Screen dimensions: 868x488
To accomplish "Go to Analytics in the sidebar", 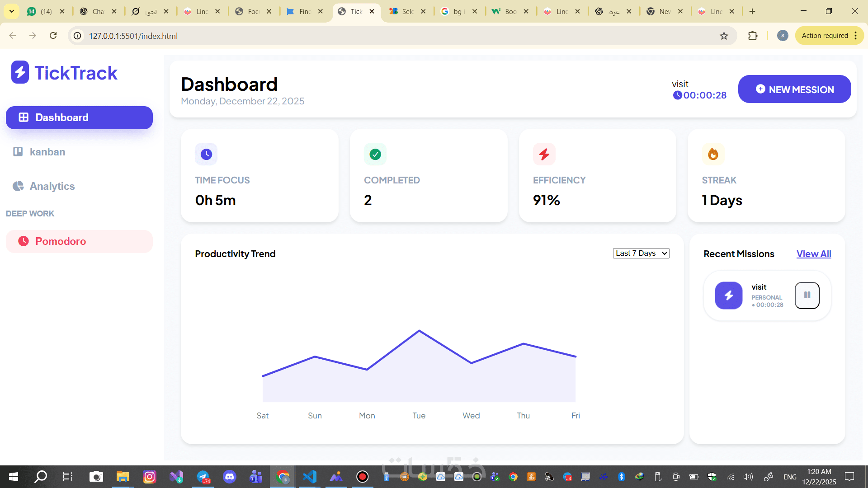I will click(52, 186).
